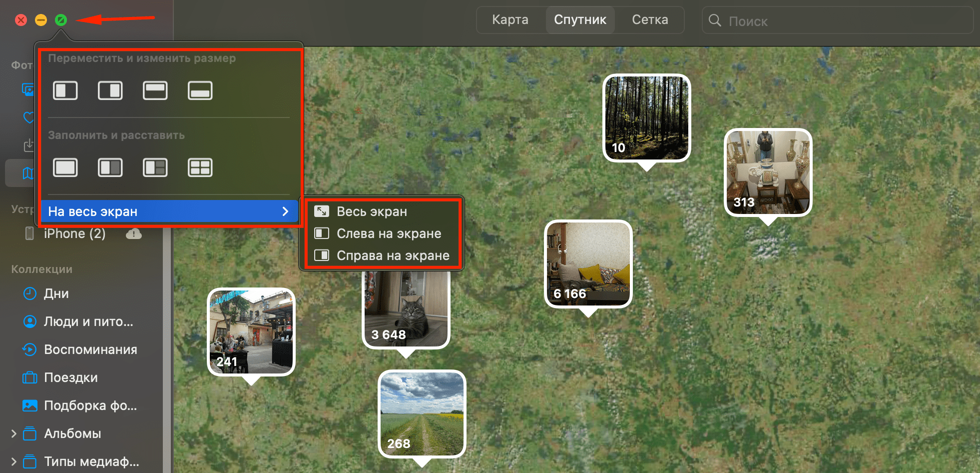
Task: Click the albums folder icon
Action: 30,433
